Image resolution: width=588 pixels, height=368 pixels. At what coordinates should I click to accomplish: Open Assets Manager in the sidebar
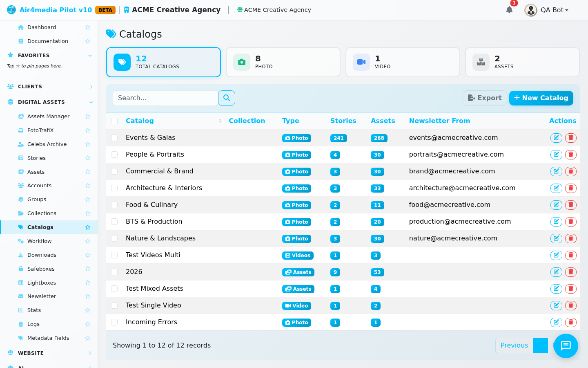click(48, 117)
